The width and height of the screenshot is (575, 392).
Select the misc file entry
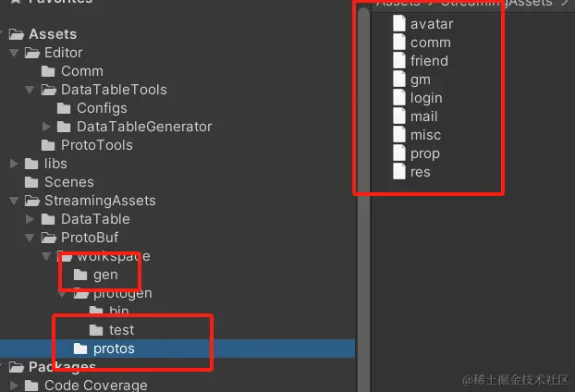coord(425,135)
